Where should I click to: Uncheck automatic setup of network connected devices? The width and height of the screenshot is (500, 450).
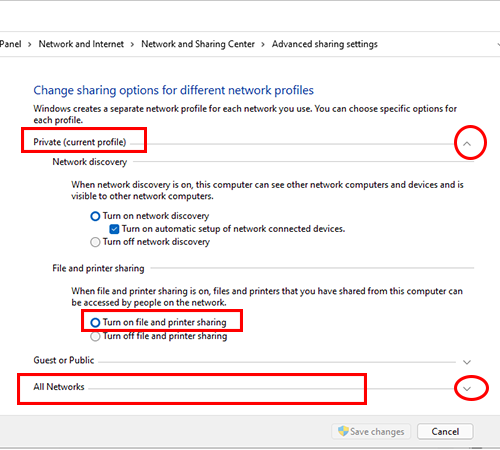[x=114, y=229]
